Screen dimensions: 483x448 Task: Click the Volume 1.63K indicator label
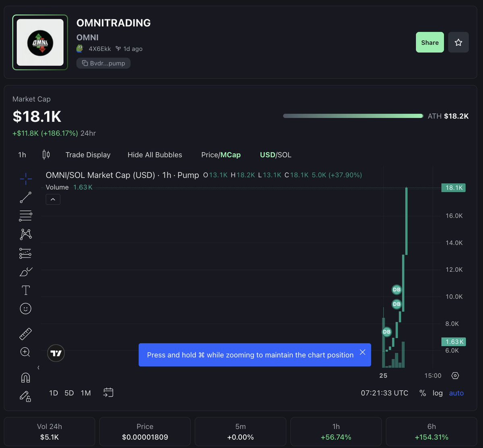pyautogui.click(x=69, y=187)
